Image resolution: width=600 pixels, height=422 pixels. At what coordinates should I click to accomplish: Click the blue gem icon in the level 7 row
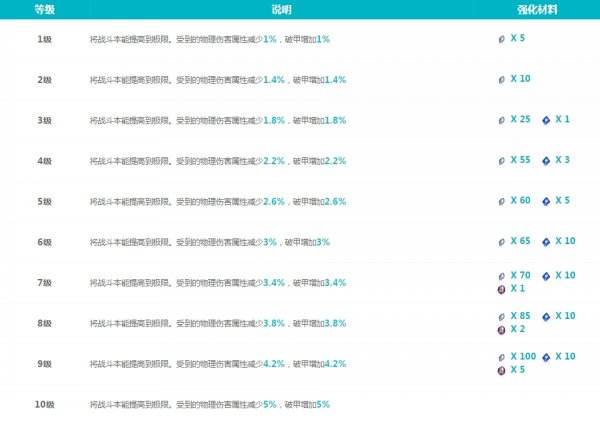(546, 276)
